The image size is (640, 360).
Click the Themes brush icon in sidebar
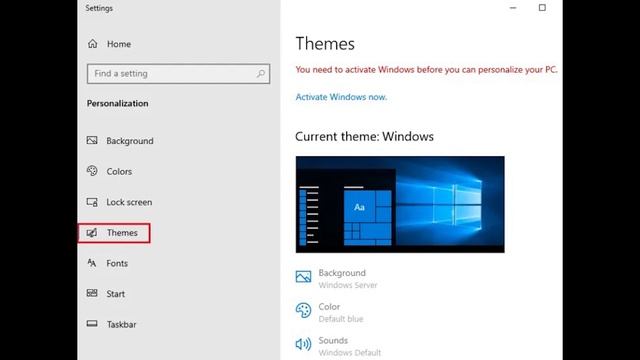[92, 233]
